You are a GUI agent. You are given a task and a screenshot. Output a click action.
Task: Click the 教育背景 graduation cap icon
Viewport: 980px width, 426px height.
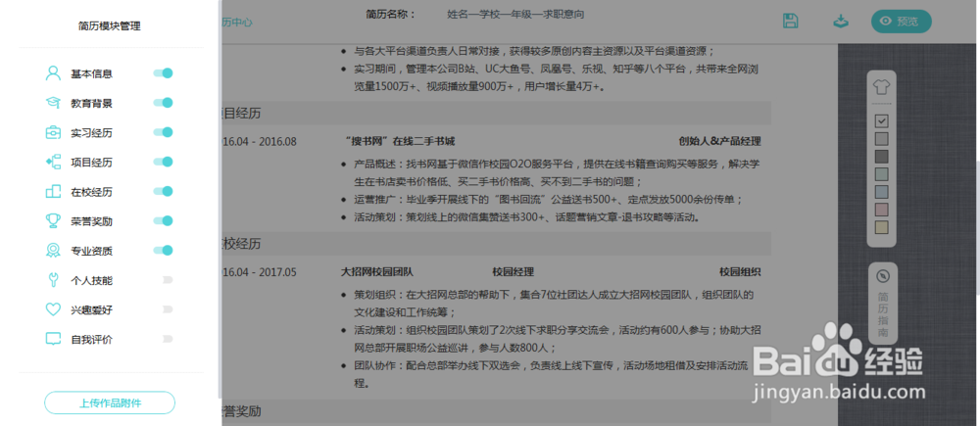point(53,103)
